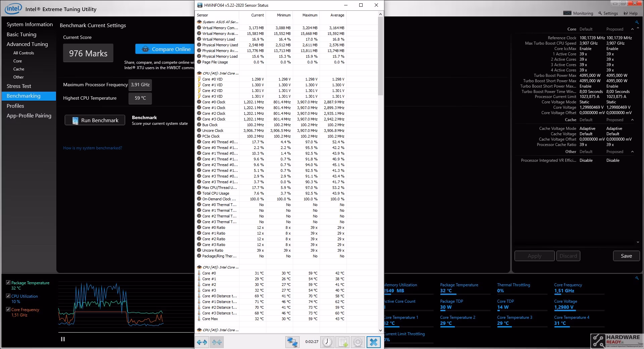Screen dimensions: 644x349
Task: Click the HWiNFO64 title bar app icon
Action: (x=200, y=5)
